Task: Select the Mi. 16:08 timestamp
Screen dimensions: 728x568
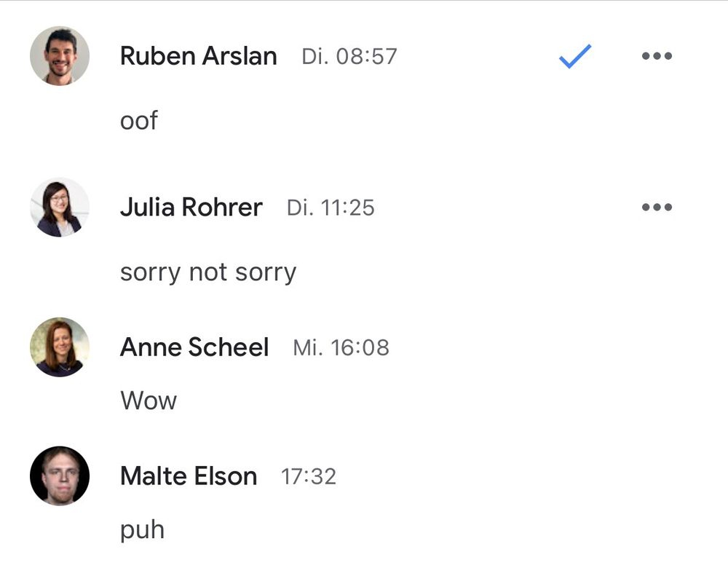Action: (341, 347)
